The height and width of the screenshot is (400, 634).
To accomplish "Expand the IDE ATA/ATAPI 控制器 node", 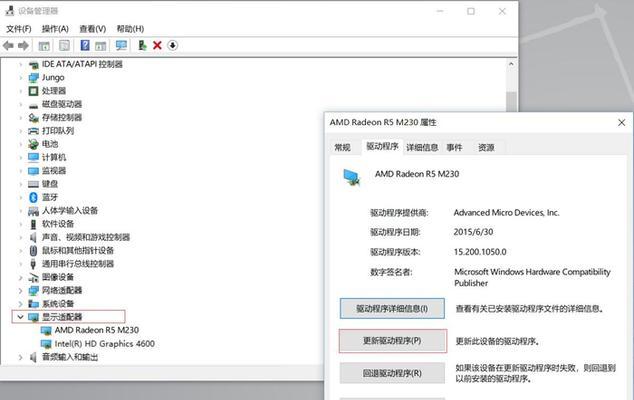I will tap(20, 64).
